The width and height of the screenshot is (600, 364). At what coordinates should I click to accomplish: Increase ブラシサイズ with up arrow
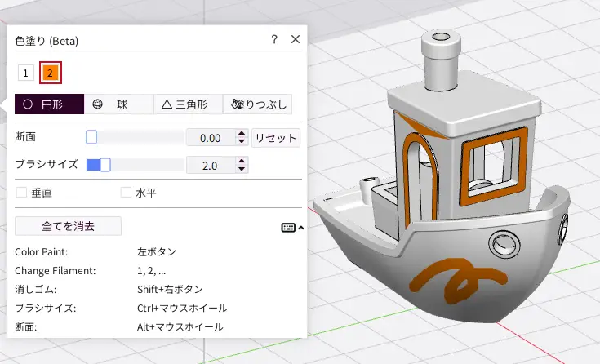[x=241, y=162]
